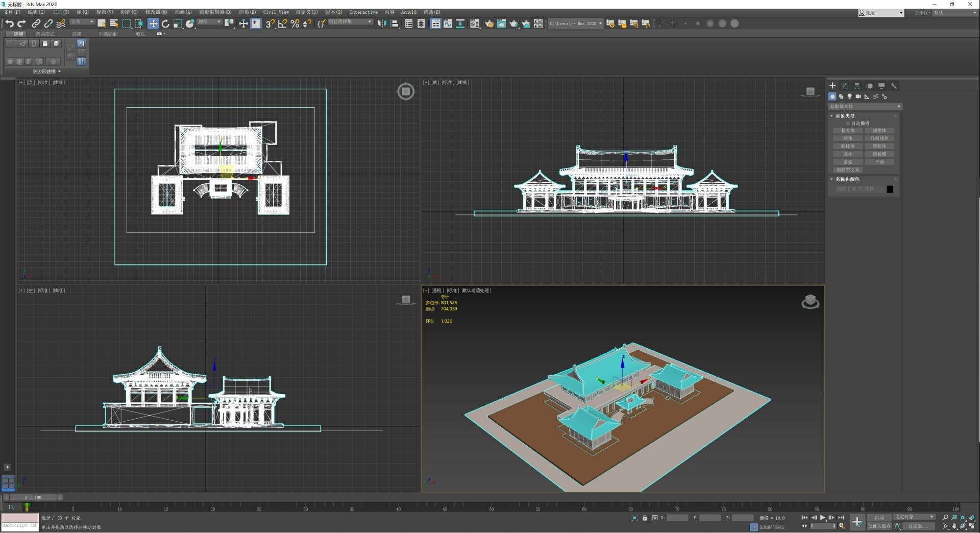Click the Material Editor icon
The width and height of the screenshot is (980, 533).
click(475, 23)
